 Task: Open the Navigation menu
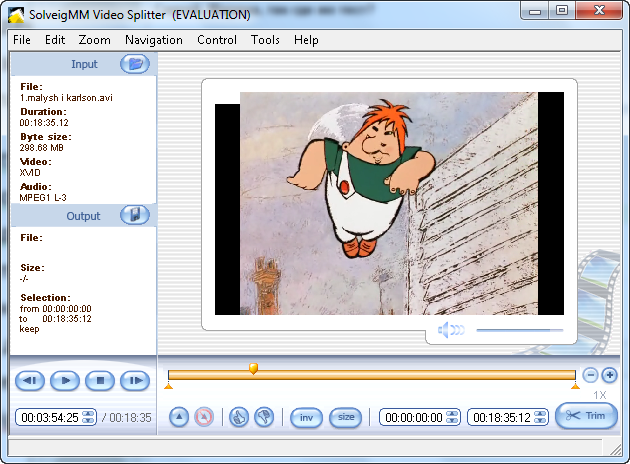(154, 40)
